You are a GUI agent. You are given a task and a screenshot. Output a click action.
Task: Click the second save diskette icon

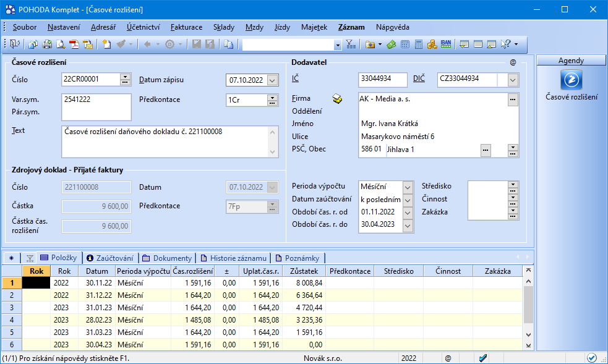pyautogui.click(x=210, y=44)
